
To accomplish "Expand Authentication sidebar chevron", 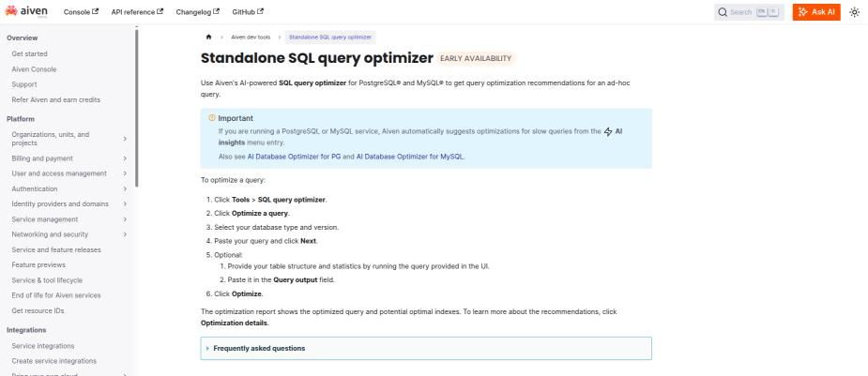I will pyautogui.click(x=125, y=188).
